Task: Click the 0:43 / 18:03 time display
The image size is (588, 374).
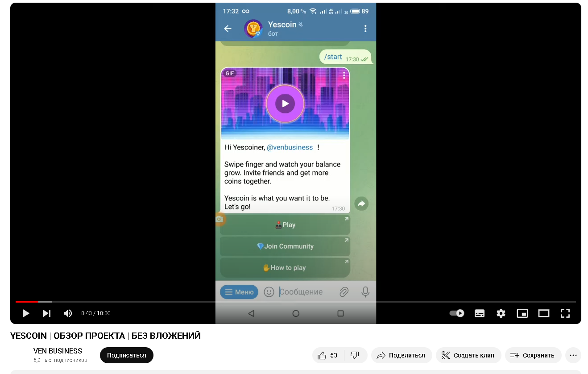Action: (96, 313)
